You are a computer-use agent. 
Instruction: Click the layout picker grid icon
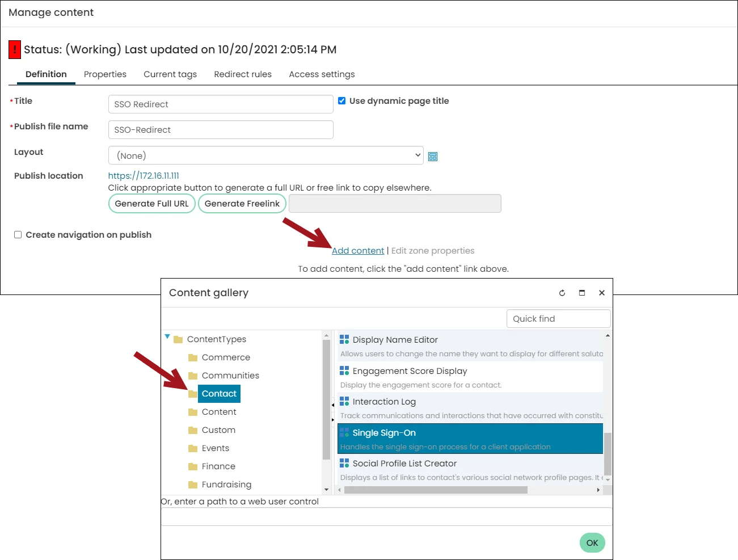[433, 156]
